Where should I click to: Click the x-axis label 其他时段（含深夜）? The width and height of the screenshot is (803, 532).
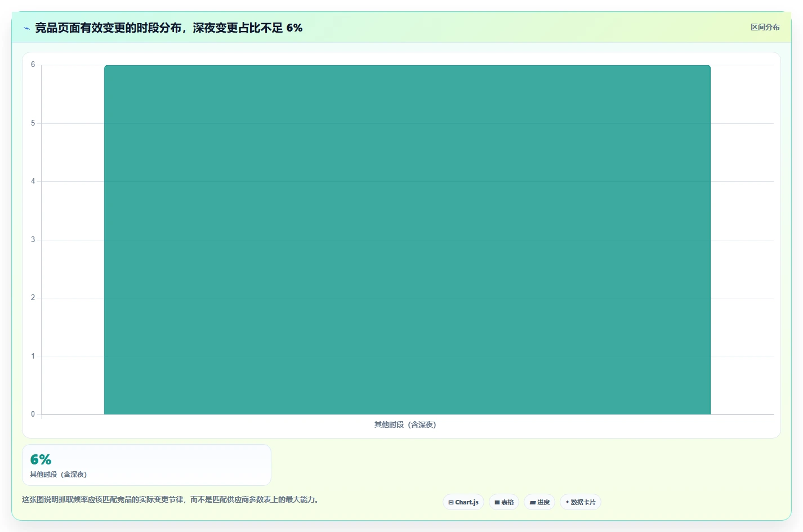click(x=405, y=424)
